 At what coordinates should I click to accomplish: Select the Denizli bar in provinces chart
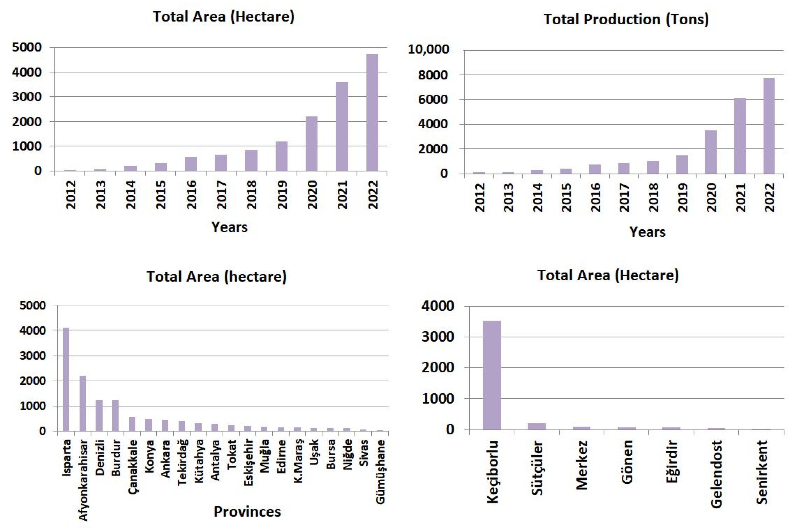(99, 416)
